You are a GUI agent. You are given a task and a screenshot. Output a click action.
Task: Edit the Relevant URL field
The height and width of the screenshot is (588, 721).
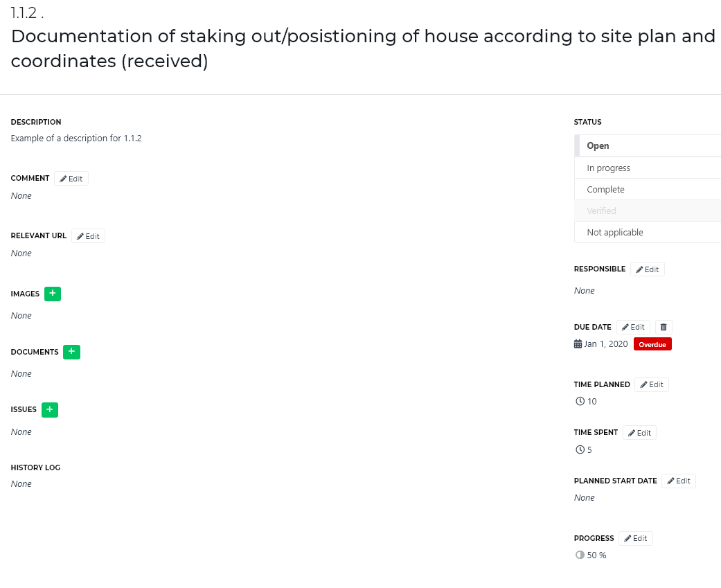point(88,236)
